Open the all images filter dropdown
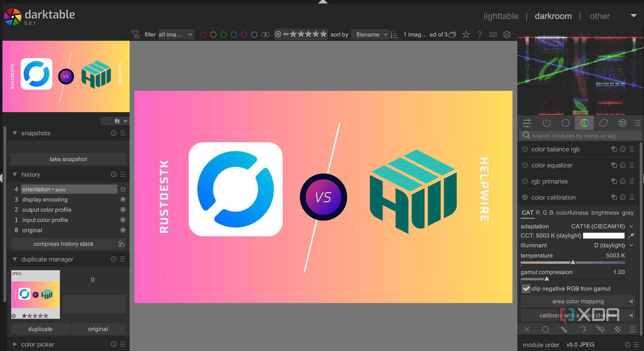This screenshot has width=644, height=351. (176, 35)
